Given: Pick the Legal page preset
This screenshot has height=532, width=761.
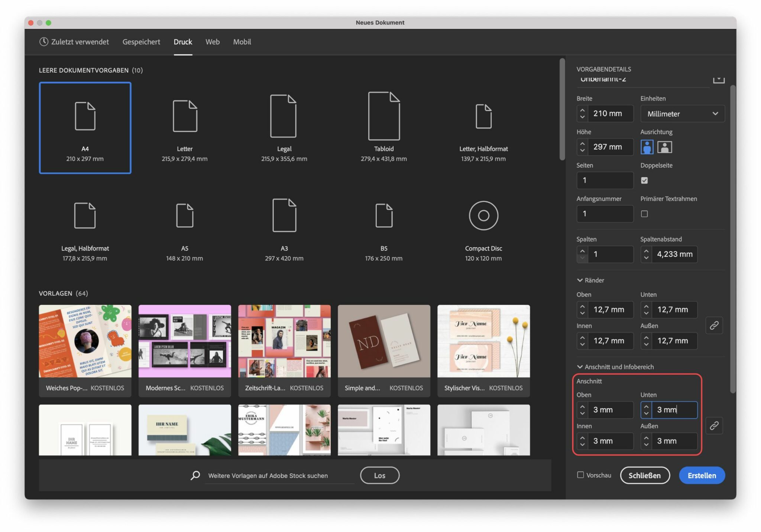Looking at the screenshot, I should click(284, 128).
